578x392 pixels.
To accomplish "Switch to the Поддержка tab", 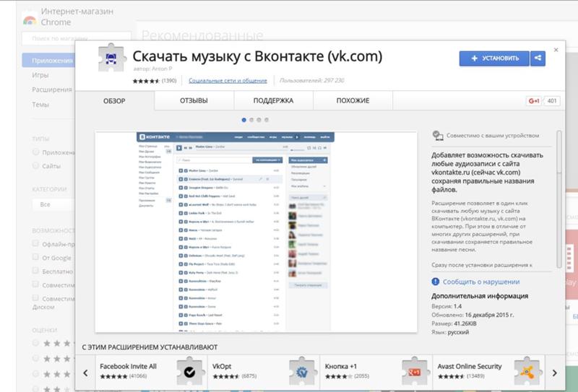I will click(x=273, y=100).
